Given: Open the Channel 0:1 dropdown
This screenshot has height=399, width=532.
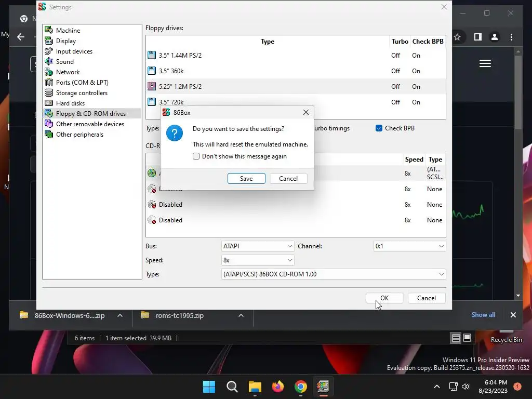Looking at the screenshot, I should (409, 246).
